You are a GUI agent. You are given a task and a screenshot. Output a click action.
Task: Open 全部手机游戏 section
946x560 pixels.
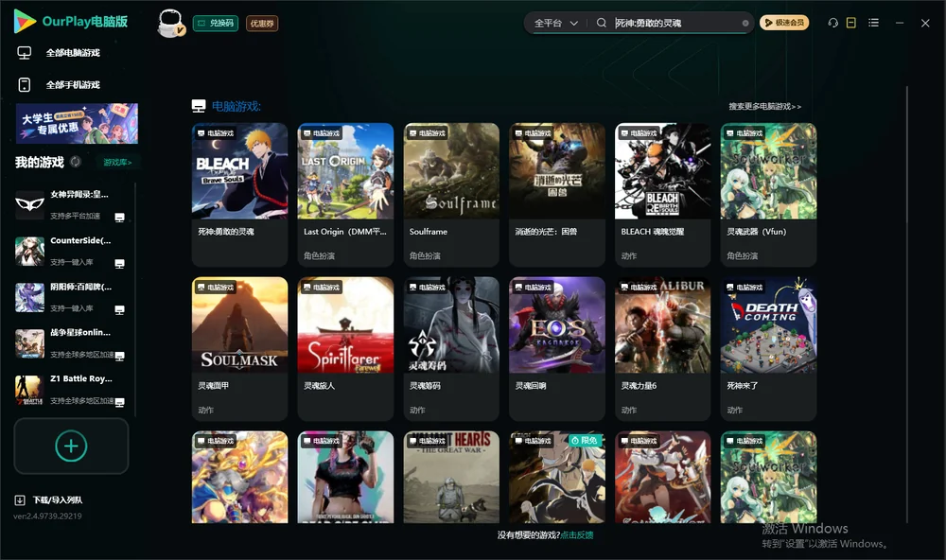(59, 85)
